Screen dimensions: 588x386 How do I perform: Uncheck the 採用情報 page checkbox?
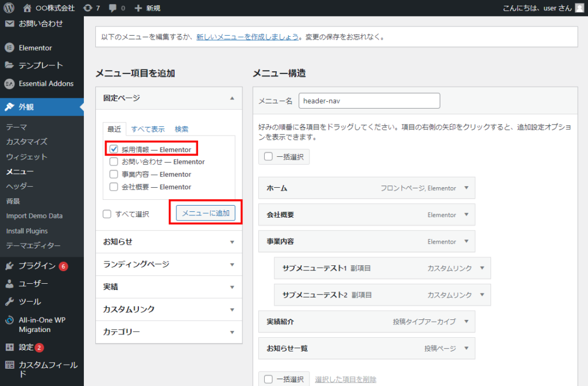114,149
